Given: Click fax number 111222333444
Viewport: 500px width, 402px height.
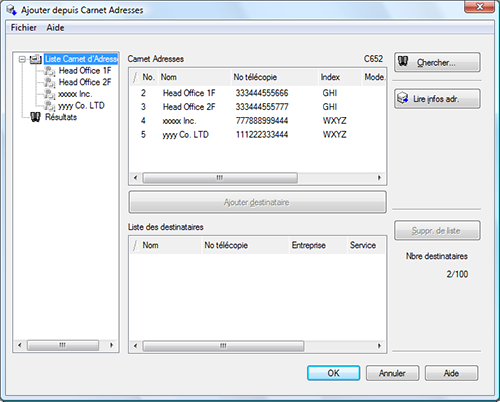Looking at the screenshot, I should tap(262, 135).
